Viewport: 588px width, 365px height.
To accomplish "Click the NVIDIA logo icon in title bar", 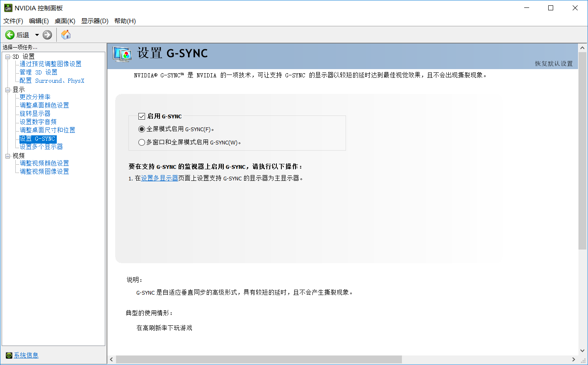I will point(8,8).
